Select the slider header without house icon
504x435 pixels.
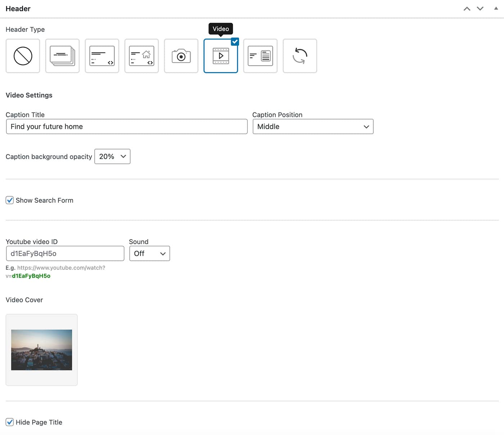coord(102,56)
